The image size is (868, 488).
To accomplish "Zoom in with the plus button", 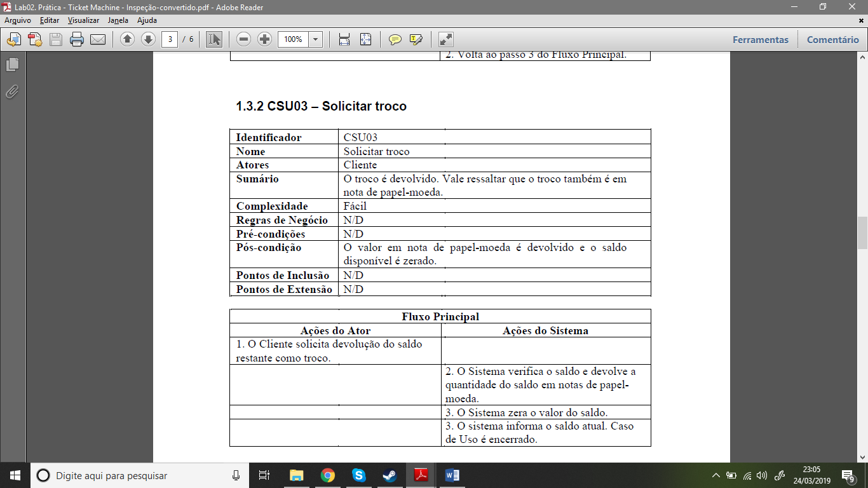I will [264, 39].
